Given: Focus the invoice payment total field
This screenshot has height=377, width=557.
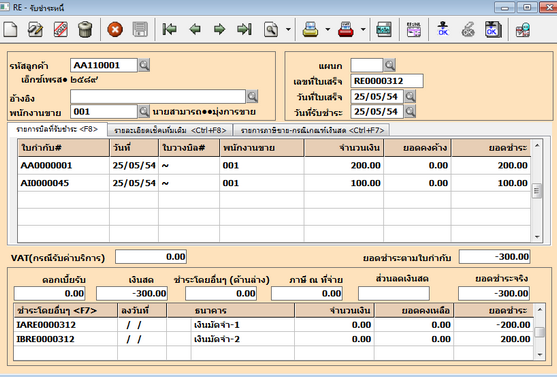Looking at the screenshot, I should pyautogui.click(x=494, y=257).
